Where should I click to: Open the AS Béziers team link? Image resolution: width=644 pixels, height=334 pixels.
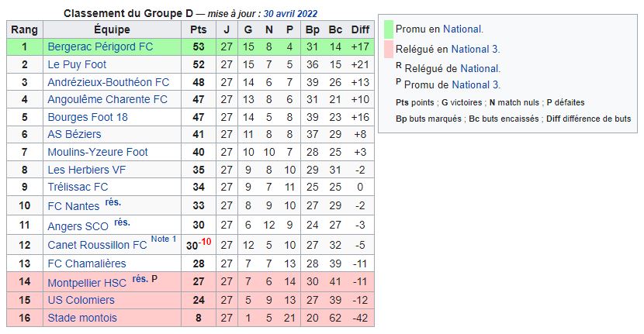(x=74, y=134)
